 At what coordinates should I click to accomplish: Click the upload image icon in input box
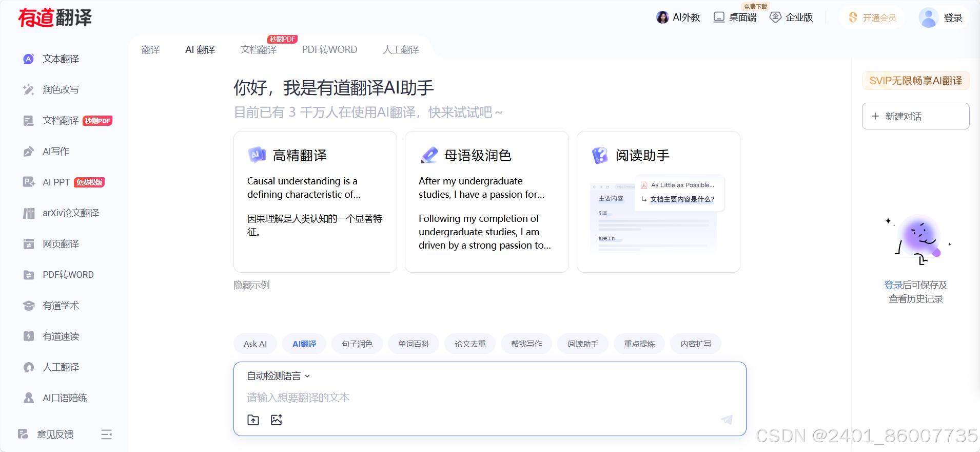point(277,420)
